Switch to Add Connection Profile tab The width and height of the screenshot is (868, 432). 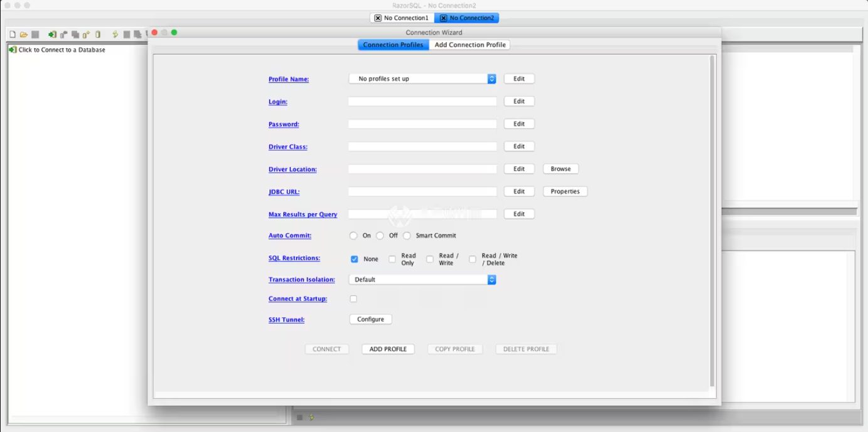[469, 45]
